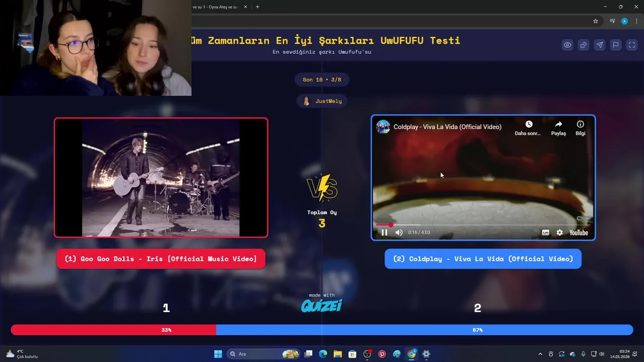Click the eye view icon in quiz header
Screen dimensions: 644x362
(568, 45)
